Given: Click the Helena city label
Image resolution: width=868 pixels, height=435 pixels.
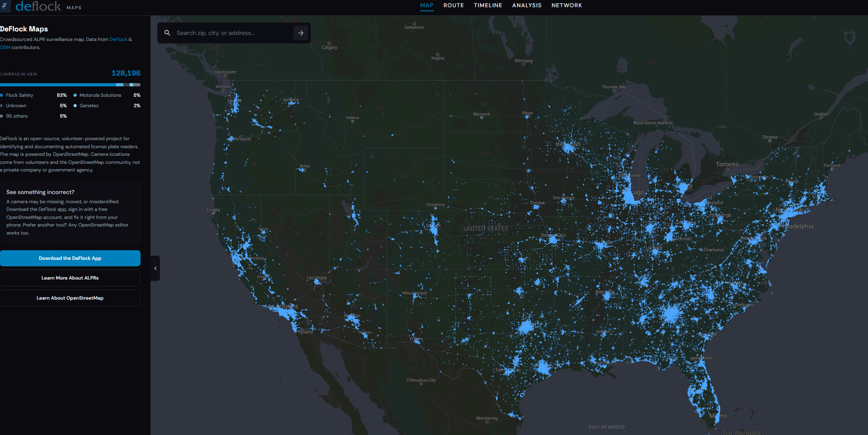Looking at the screenshot, I should coord(353,118).
